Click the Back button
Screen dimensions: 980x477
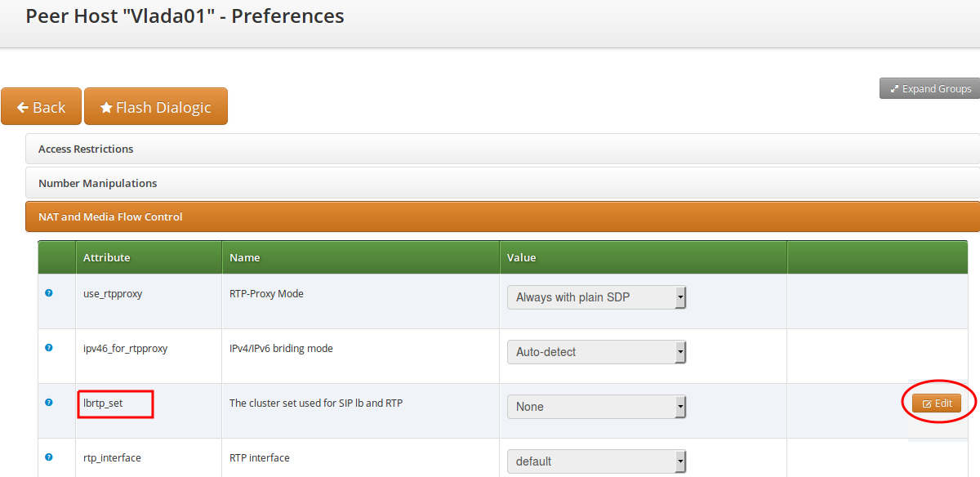(41, 106)
